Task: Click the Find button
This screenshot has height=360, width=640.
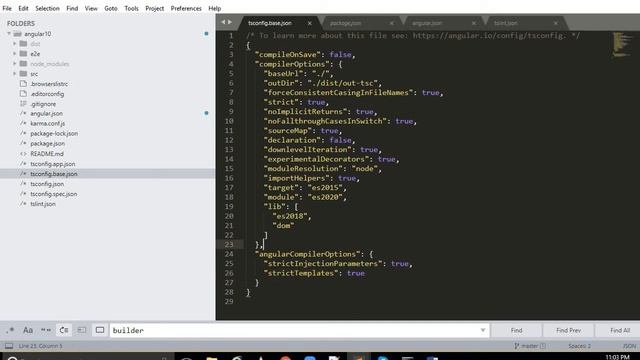Action: [x=516, y=330]
